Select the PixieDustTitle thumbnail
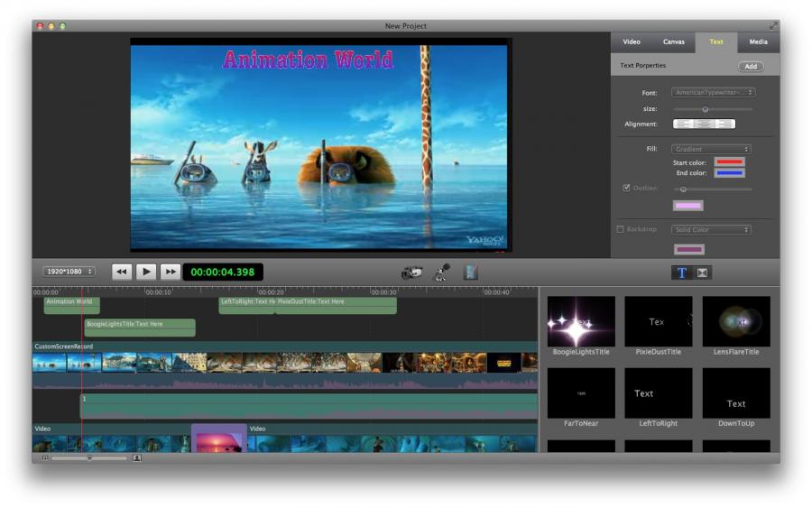 point(659,321)
